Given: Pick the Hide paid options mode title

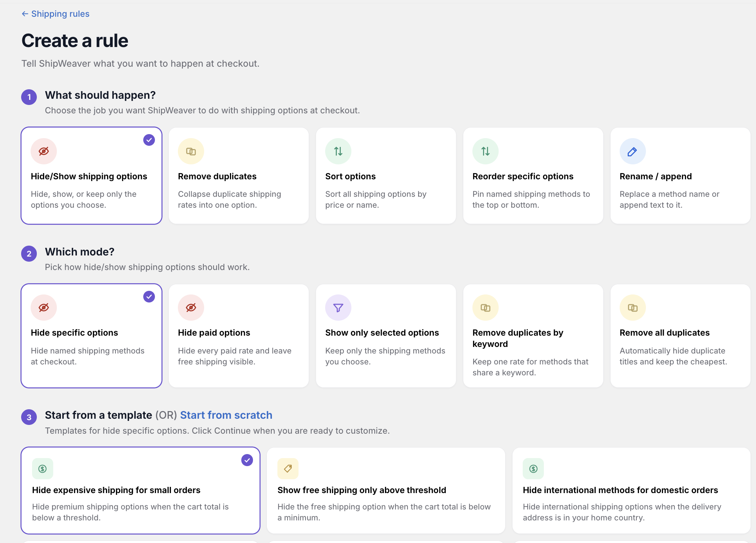Looking at the screenshot, I should [x=214, y=333].
